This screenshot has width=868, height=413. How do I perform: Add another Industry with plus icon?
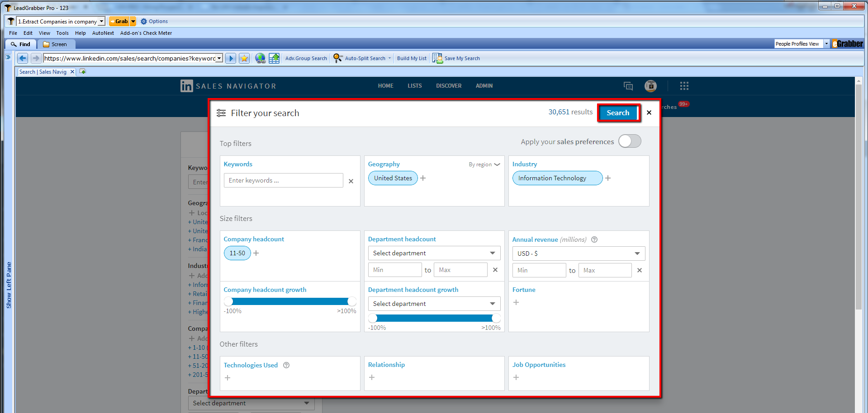608,178
